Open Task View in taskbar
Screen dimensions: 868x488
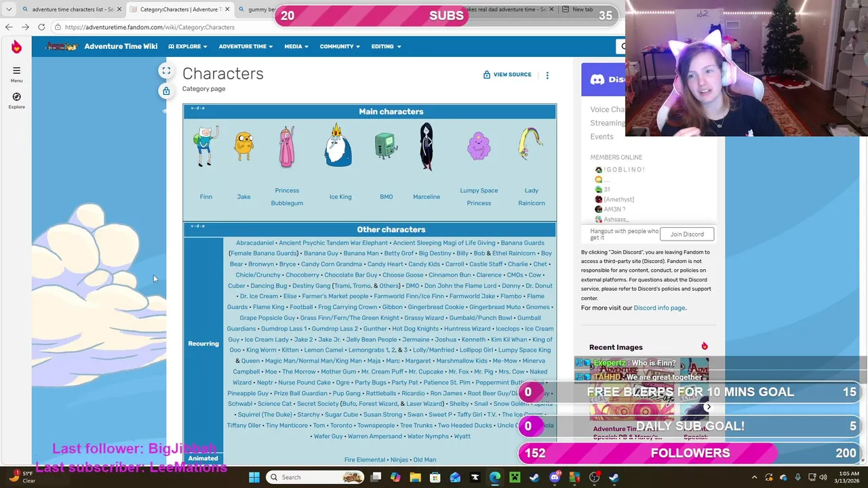(x=376, y=477)
